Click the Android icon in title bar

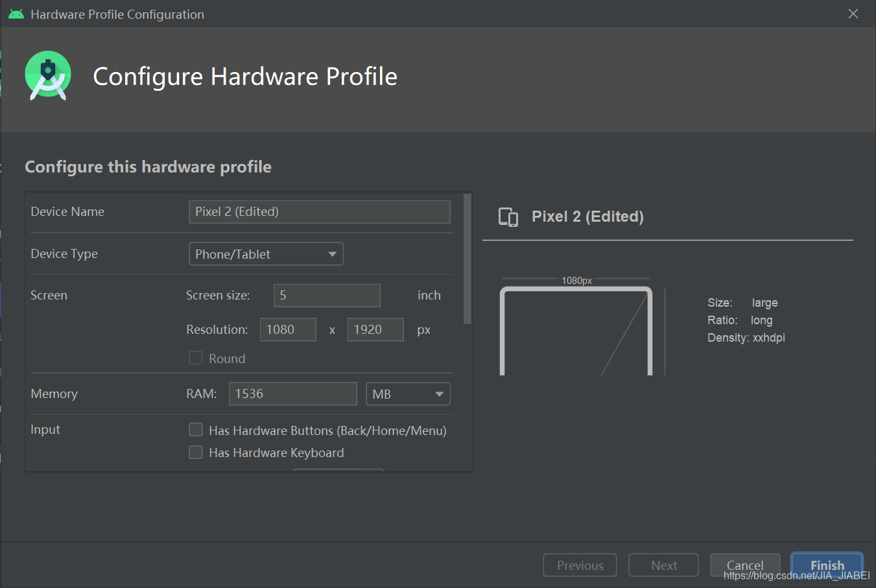pyautogui.click(x=16, y=14)
